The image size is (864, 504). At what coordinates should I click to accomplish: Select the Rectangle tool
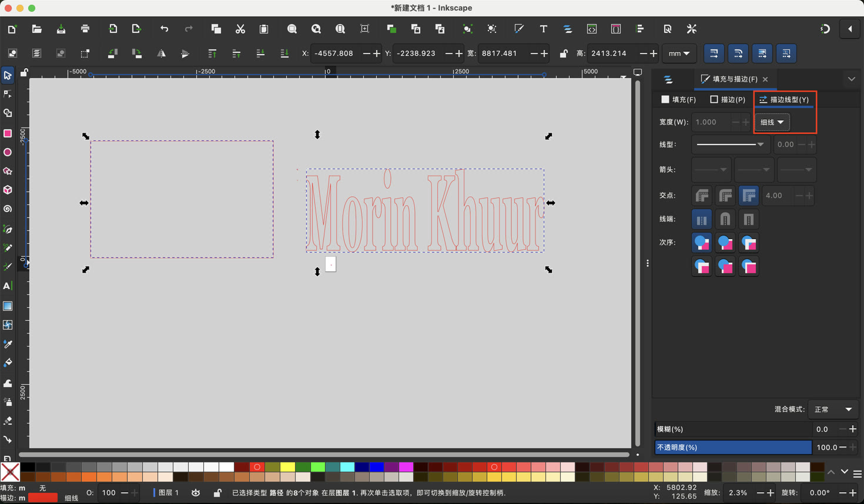(x=8, y=133)
